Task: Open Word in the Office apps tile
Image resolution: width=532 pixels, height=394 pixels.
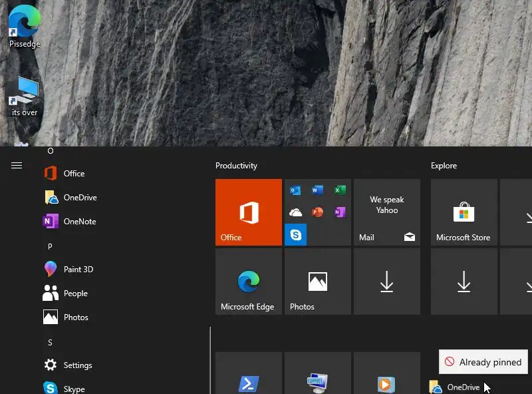Action: coord(318,190)
